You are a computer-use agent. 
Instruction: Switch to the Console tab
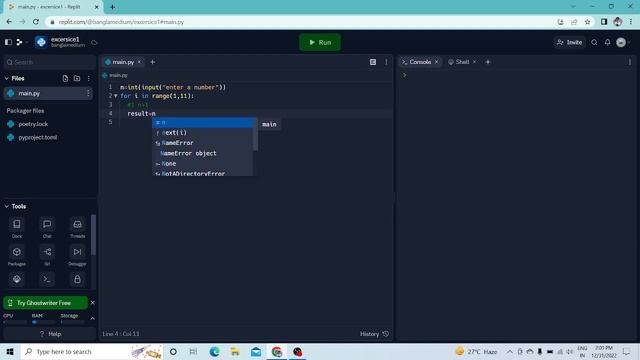(x=420, y=62)
